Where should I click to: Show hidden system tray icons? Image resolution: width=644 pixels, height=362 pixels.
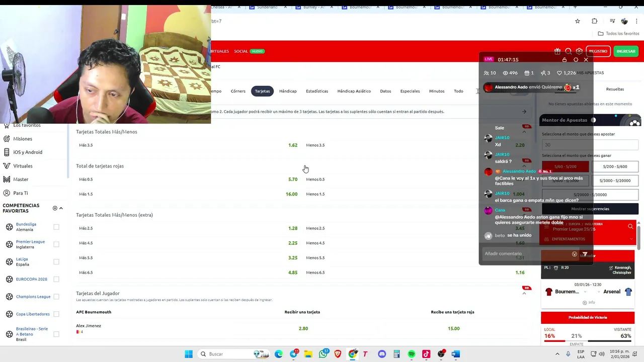pos(558,354)
